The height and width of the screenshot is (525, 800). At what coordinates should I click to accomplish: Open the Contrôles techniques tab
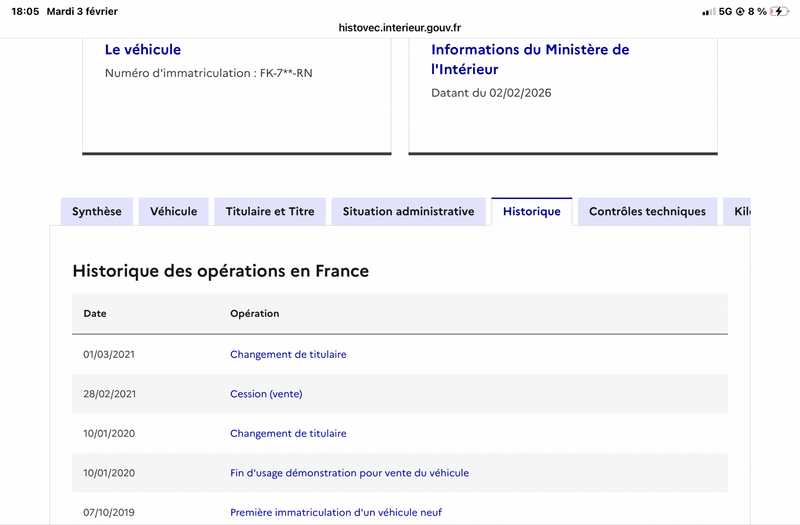[x=647, y=211]
